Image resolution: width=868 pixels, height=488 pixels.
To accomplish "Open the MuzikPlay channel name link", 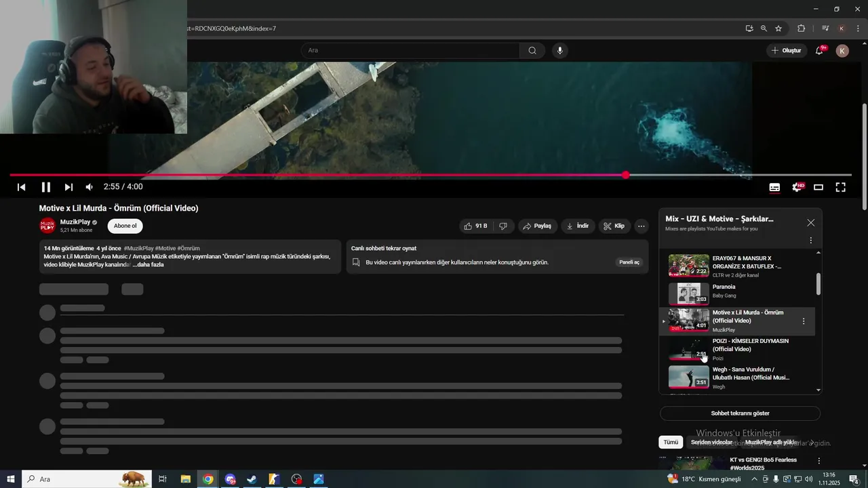I will (x=75, y=222).
